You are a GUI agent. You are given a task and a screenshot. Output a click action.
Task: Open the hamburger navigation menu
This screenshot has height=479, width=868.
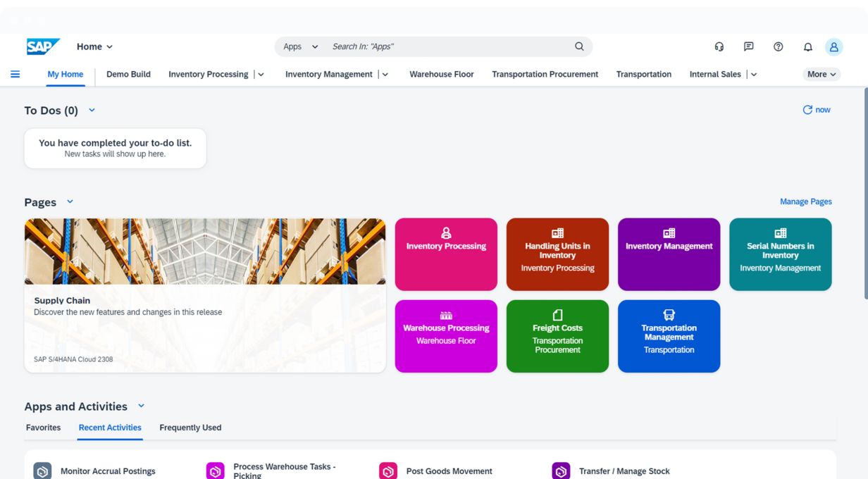(15, 74)
